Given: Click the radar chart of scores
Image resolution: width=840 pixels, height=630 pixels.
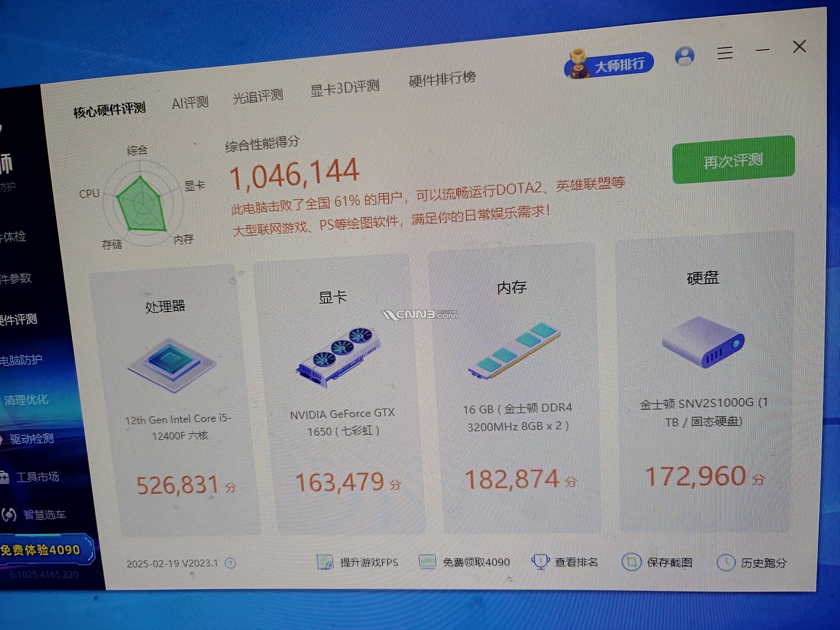Looking at the screenshot, I should [142, 203].
